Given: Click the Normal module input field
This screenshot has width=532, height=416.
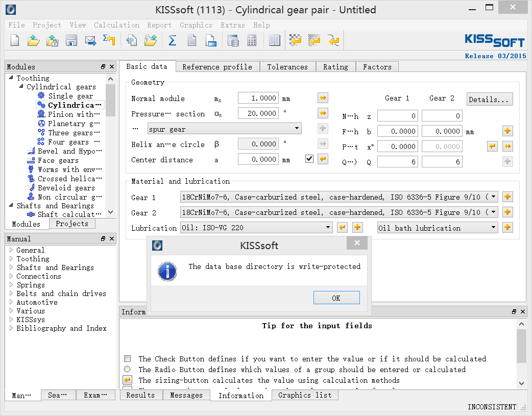Looking at the screenshot, I should (x=258, y=98).
